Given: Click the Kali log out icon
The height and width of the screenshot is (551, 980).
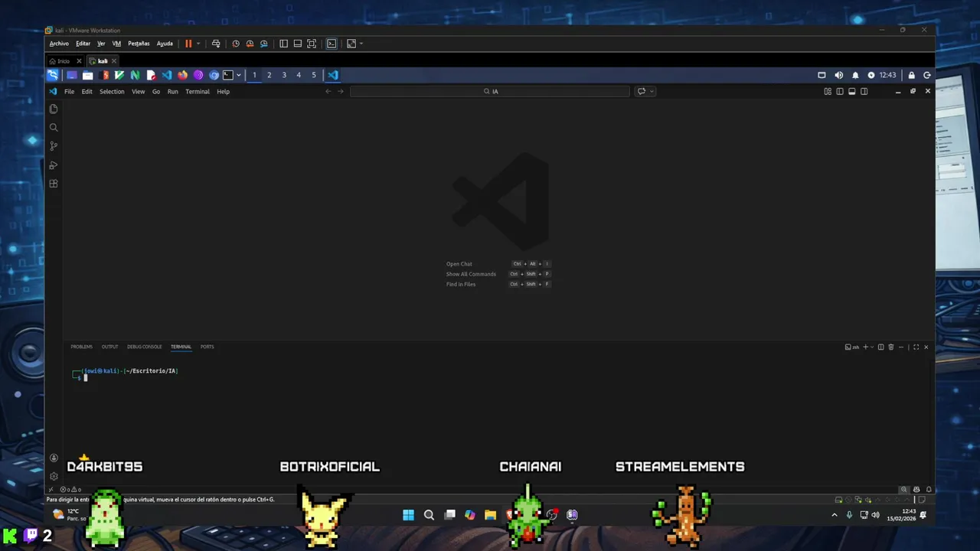Looking at the screenshot, I should (927, 75).
